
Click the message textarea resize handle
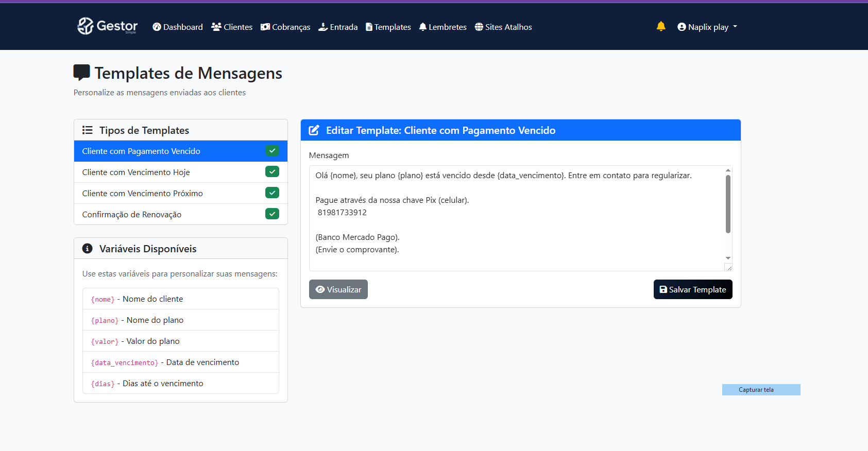point(729,268)
